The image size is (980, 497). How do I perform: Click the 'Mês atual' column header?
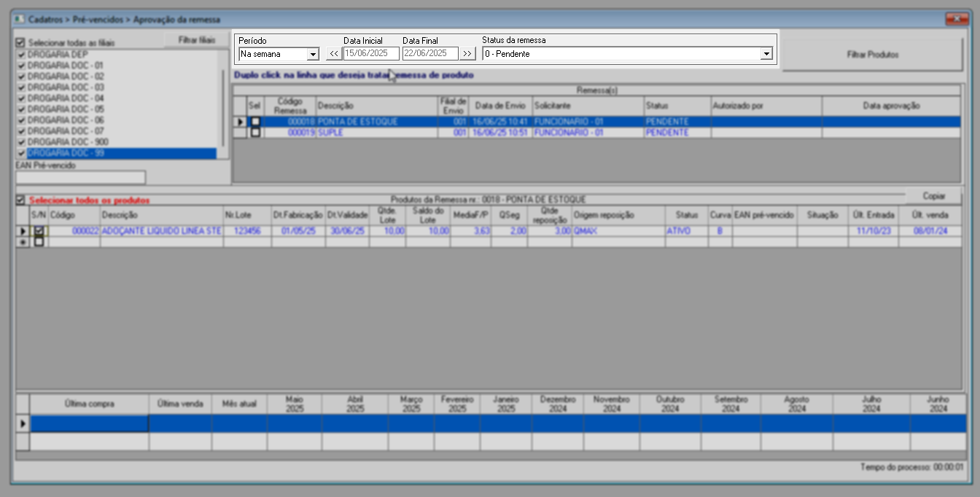pos(238,404)
